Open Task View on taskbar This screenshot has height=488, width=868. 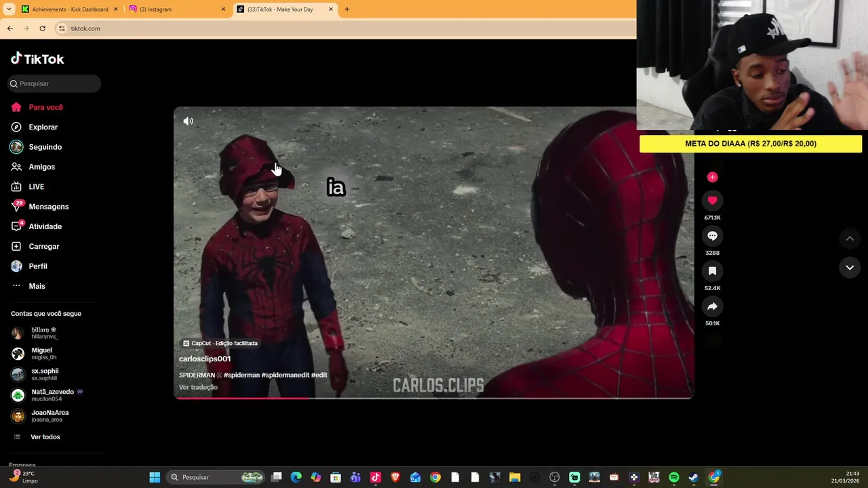[x=276, y=477]
